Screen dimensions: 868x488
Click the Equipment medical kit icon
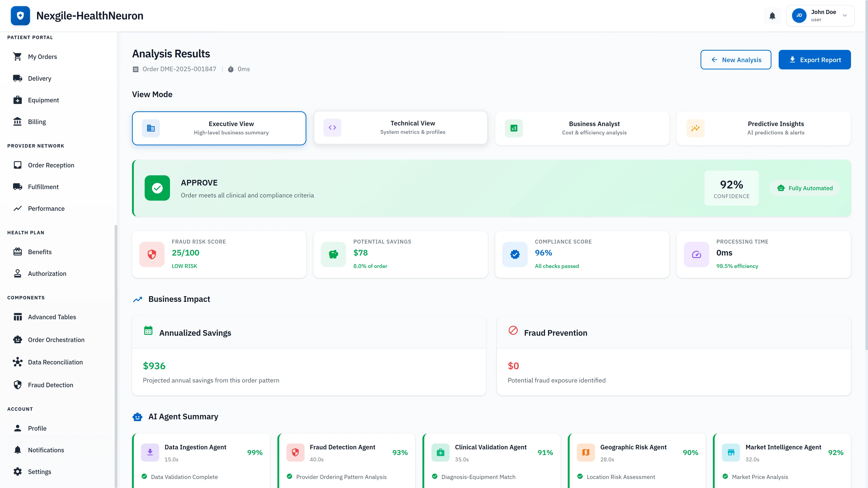(x=18, y=100)
